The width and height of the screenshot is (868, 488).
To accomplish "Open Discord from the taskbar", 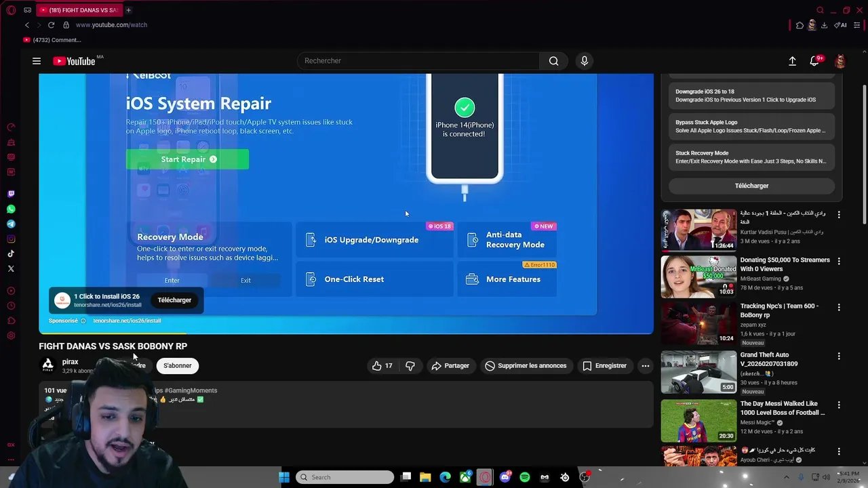I will [x=505, y=477].
